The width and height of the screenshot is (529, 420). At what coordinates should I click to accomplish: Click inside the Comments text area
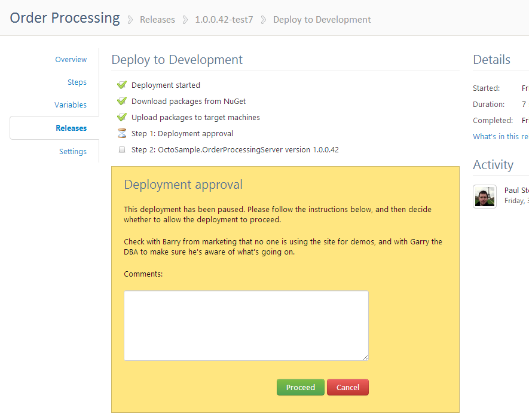pyautogui.click(x=246, y=324)
